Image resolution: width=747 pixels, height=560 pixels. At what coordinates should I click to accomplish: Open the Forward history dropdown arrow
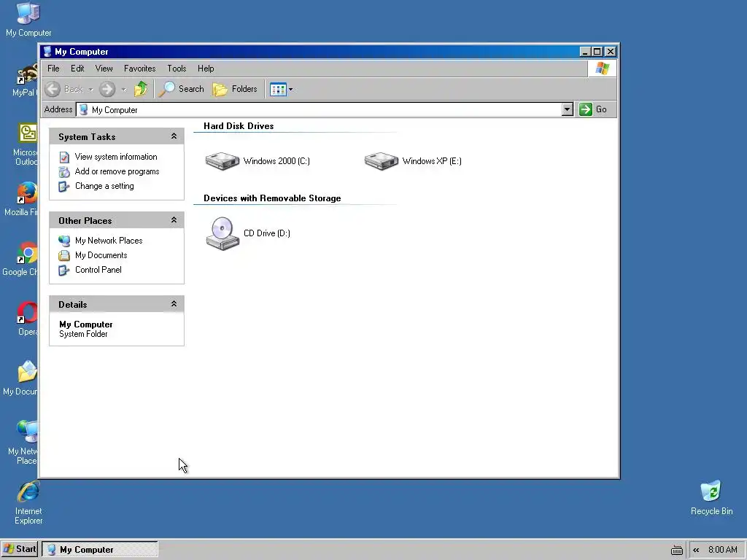[x=124, y=89]
